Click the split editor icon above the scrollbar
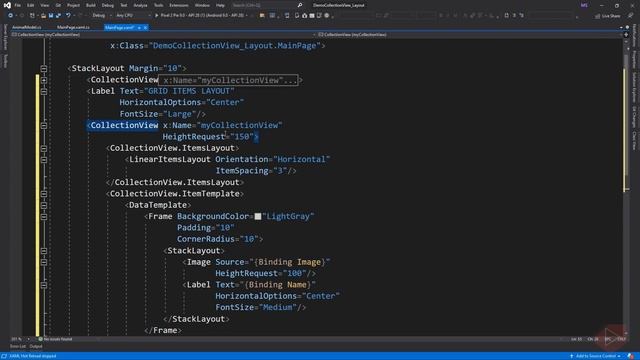Viewport: 640px width, 360px height. [x=626, y=35]
